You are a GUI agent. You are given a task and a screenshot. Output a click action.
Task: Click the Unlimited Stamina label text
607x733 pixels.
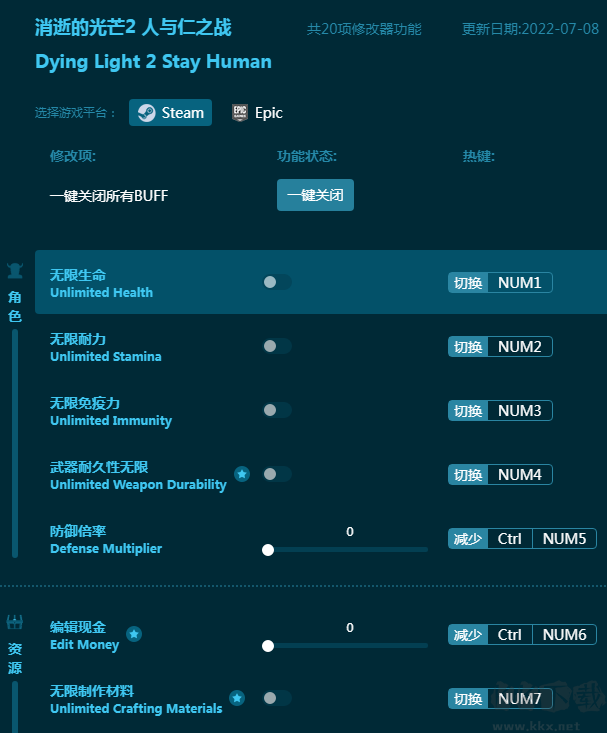(106, 356)
